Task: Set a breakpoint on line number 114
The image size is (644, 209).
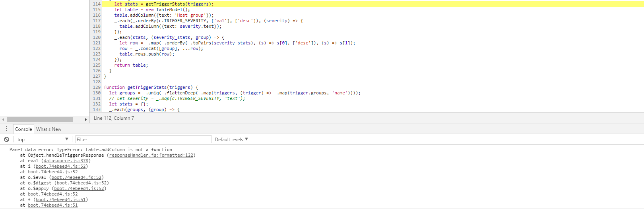Action: pos(97,4)
